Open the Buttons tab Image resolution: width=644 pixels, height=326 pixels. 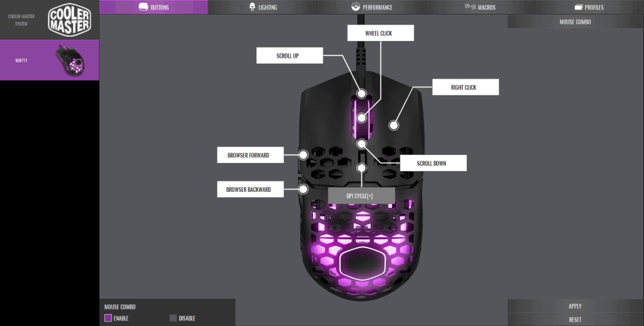point(153,7)
